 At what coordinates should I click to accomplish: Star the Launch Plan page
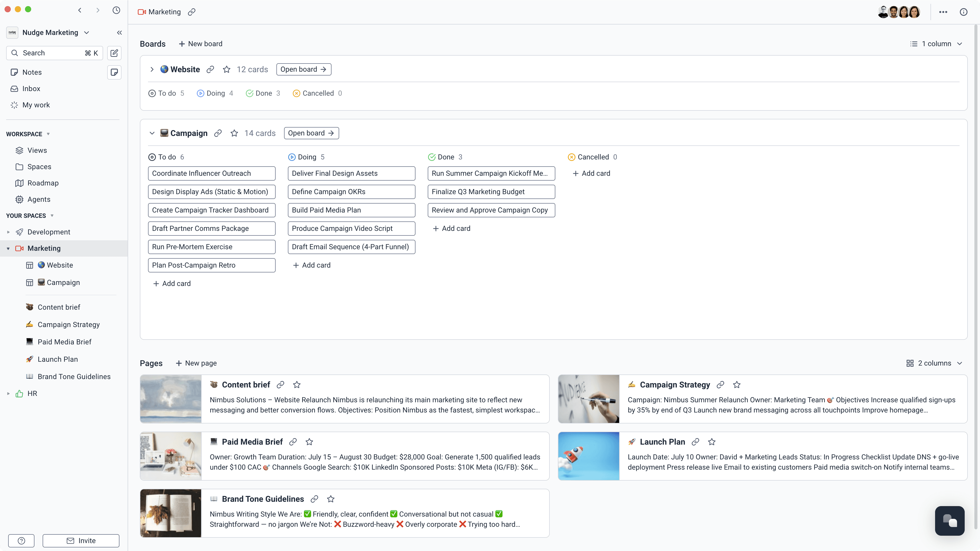712,442
